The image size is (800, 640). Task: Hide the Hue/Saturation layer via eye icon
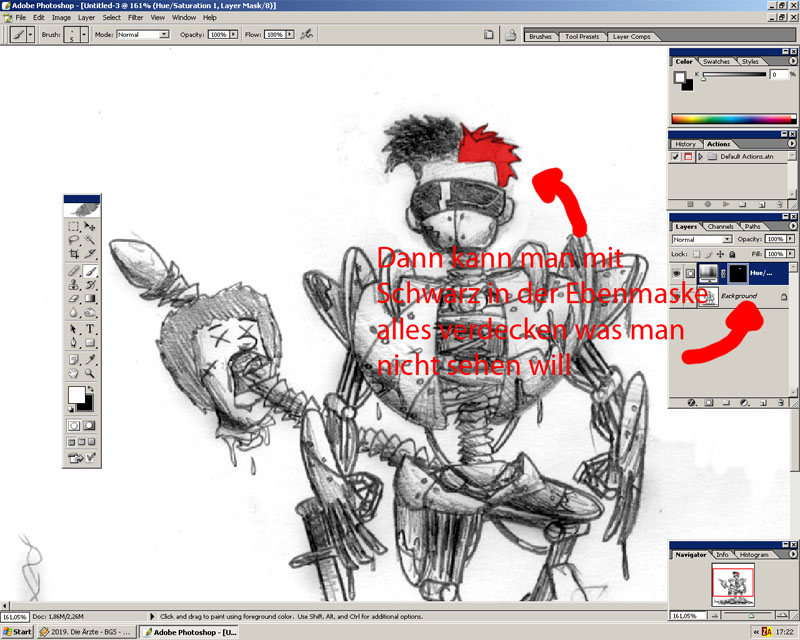(676, 274)
